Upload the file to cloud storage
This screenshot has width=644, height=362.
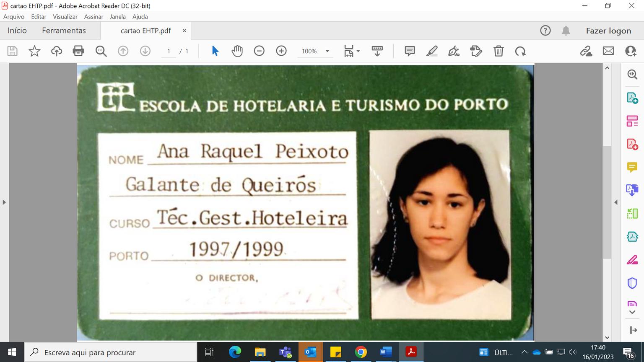57,51
